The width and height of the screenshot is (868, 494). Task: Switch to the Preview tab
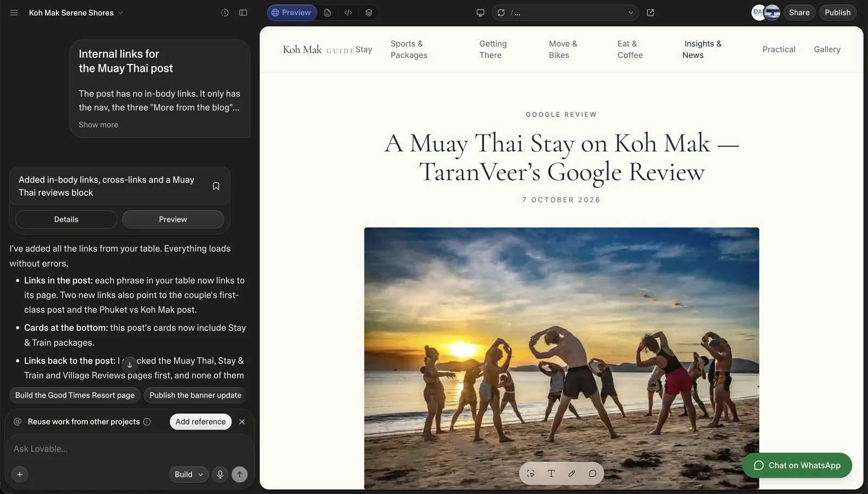(292, 12)
